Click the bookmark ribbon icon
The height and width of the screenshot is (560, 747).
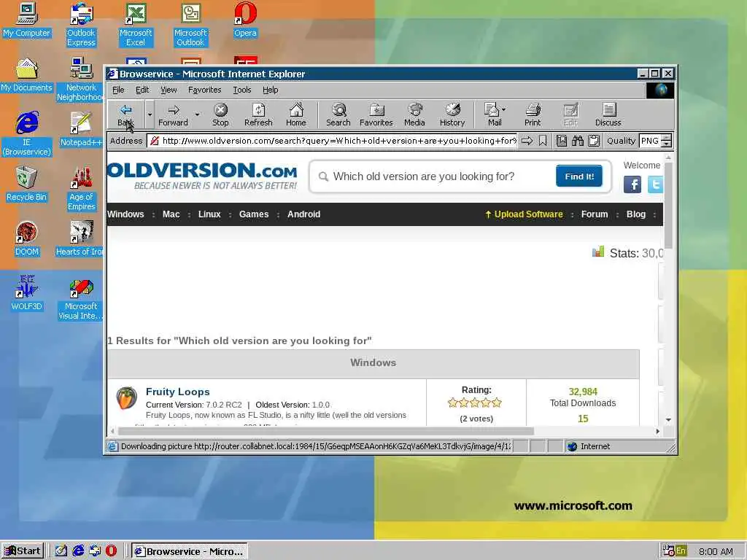[x=543, y=141]
